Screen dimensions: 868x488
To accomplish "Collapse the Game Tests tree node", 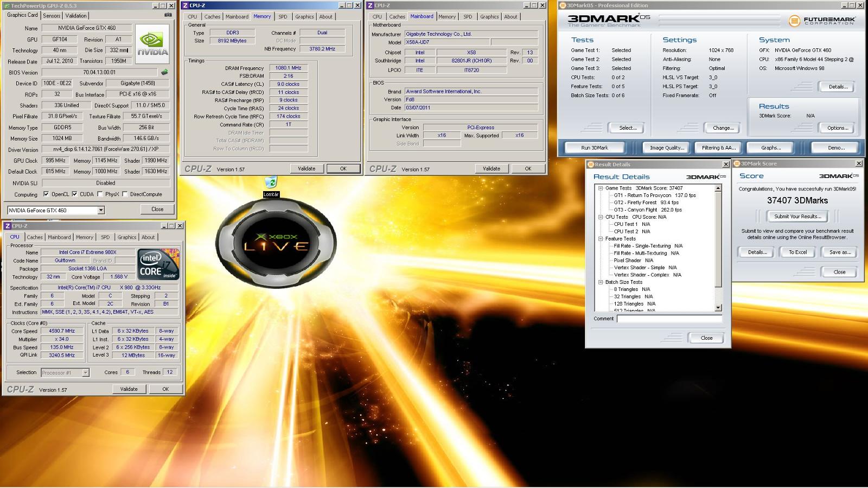I will tap(601, 188).
